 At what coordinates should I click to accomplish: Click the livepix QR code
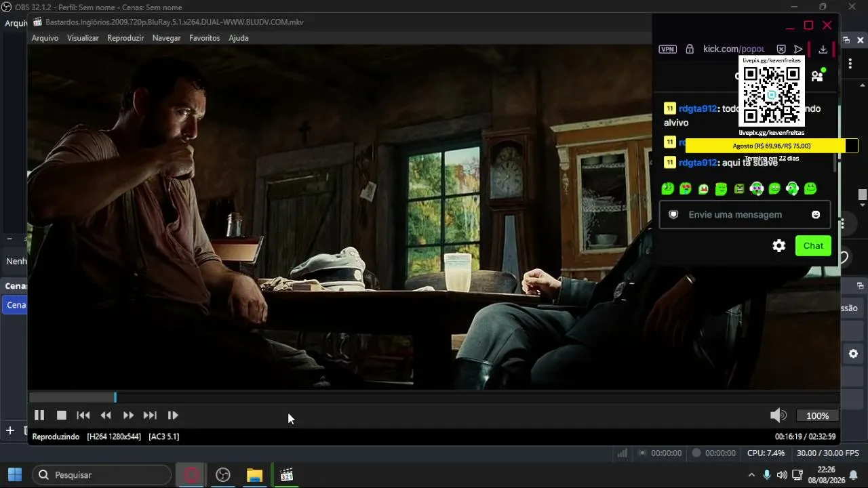click(x=772, y=95)
